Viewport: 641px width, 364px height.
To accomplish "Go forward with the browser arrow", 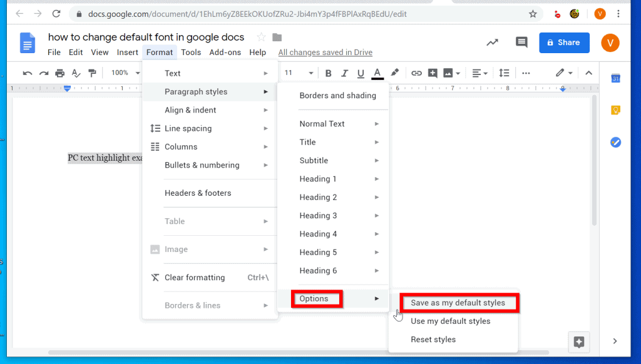I will [x=38, y=14].
